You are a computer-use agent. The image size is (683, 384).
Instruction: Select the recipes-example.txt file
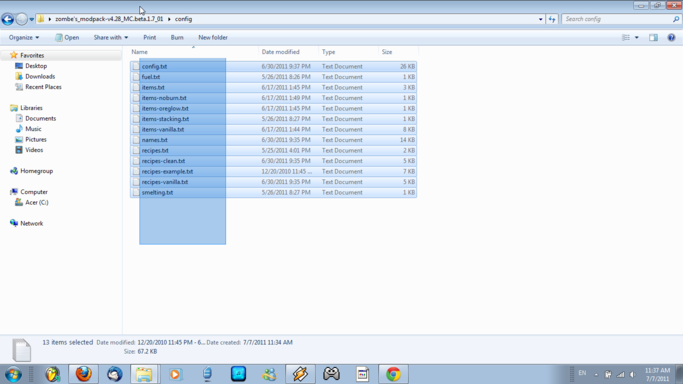273,171
